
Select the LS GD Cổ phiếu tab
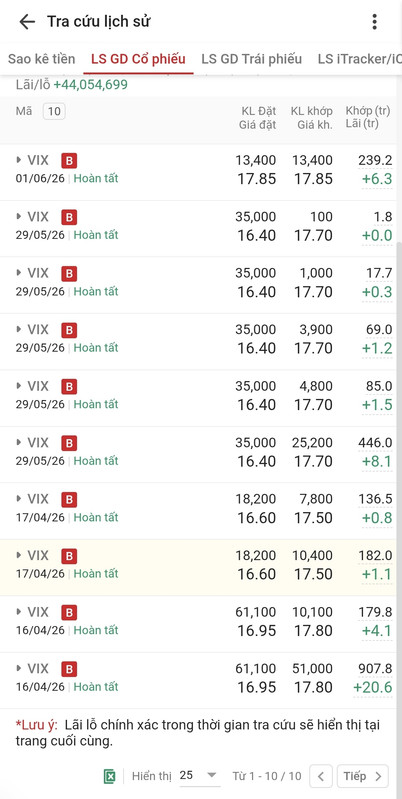(139, 59)
